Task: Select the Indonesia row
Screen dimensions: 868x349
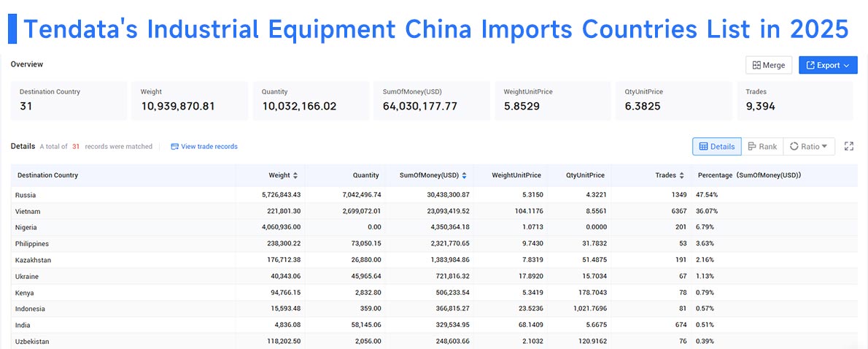Action: point(434,309)
